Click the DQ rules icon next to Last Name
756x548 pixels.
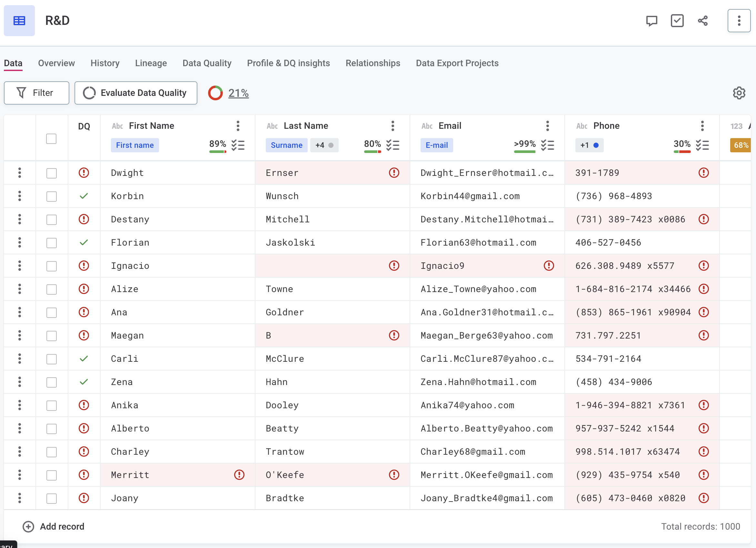(393, 145)
